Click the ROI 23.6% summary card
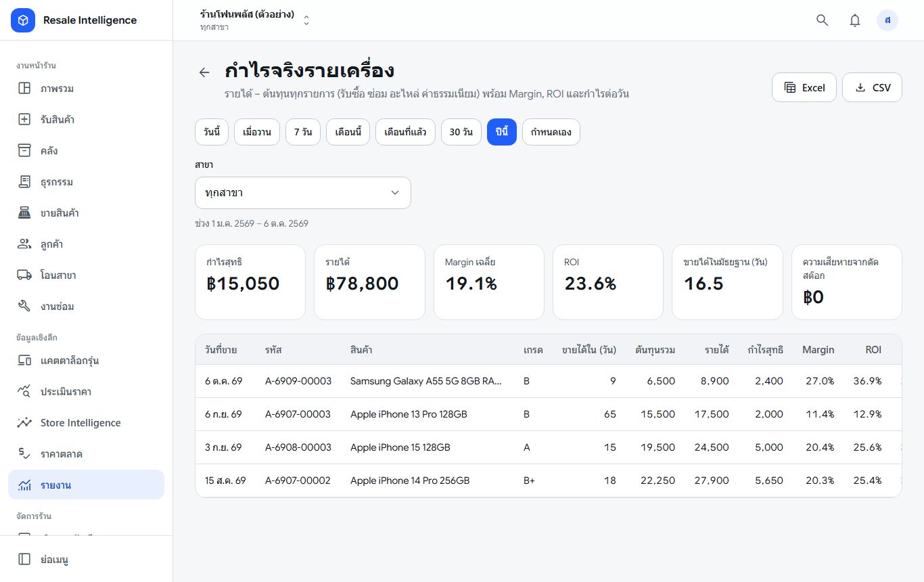Viewport: 924px width, 582px height. (x=608, y=282)
